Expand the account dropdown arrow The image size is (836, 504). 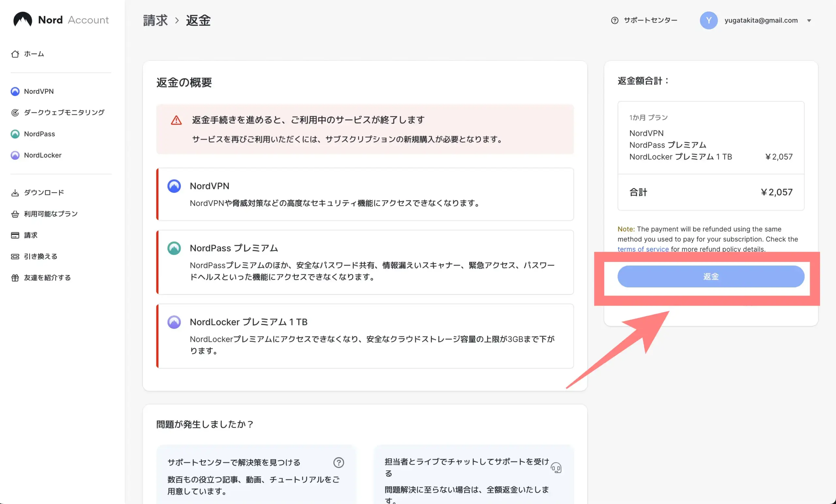[x=809, y=21]
